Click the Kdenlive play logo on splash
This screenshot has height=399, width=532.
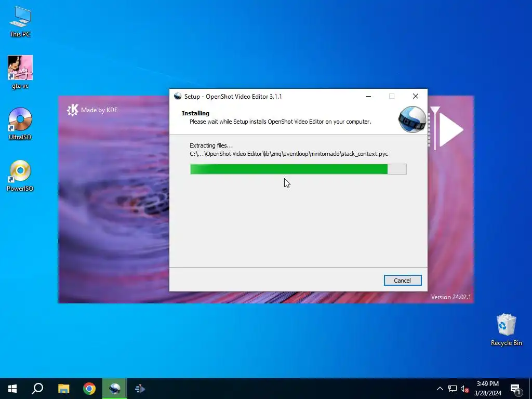tap(446, 128)
